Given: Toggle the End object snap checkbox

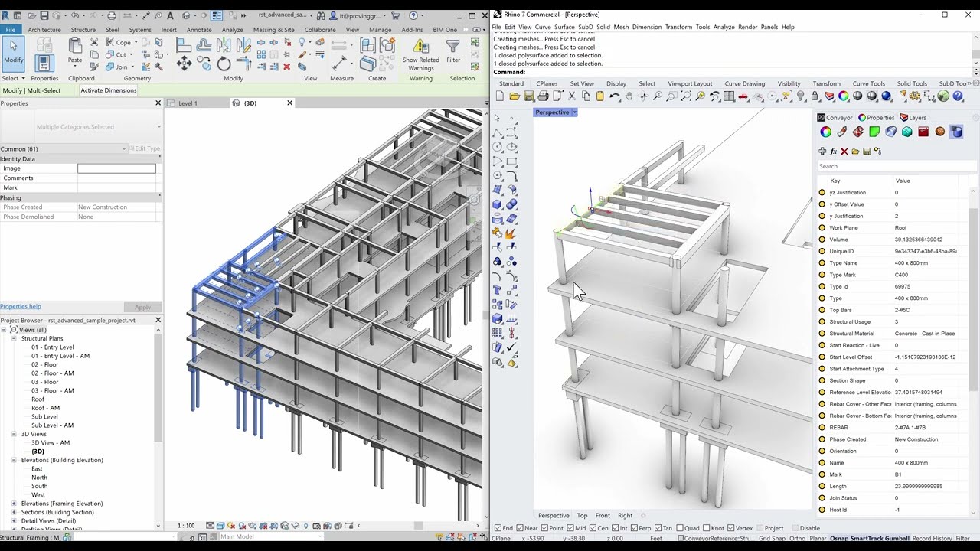Looking at the screenshot, I should (x=498, y=527).
